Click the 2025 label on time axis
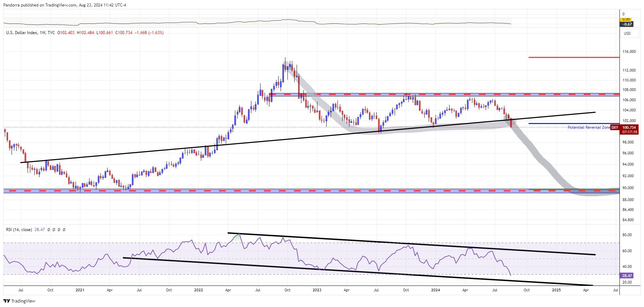The width and height of the screenshot is (644, 307). pos(556,290)
